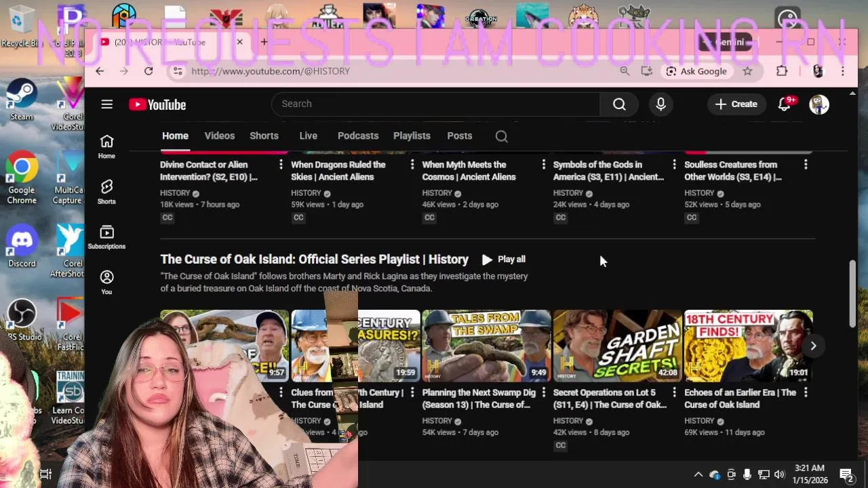Image resolution: width=868 pixels, height=488 pixels.
Task: Open options for When Dragons Ruled the Skies
Action: tap(412, 165)
